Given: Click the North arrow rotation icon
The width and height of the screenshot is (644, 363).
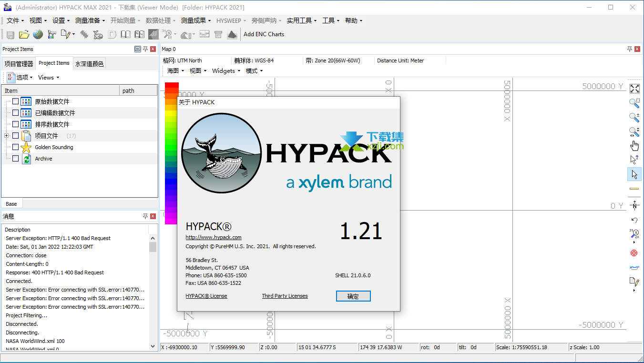Looking at the screenshot, I should tap(634, 205).
